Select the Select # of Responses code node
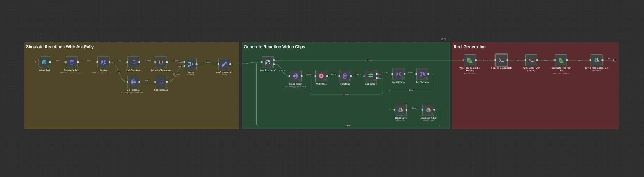The image size is (644, 177). [x=161, y=62]
